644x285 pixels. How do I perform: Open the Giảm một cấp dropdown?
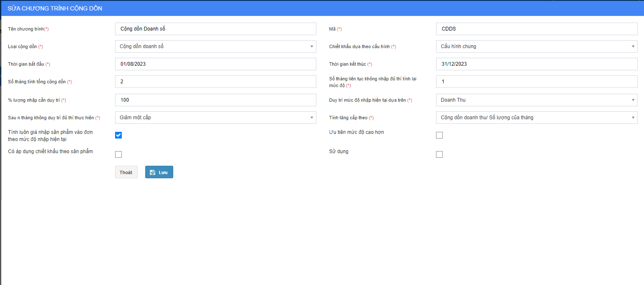pos(215,118)
